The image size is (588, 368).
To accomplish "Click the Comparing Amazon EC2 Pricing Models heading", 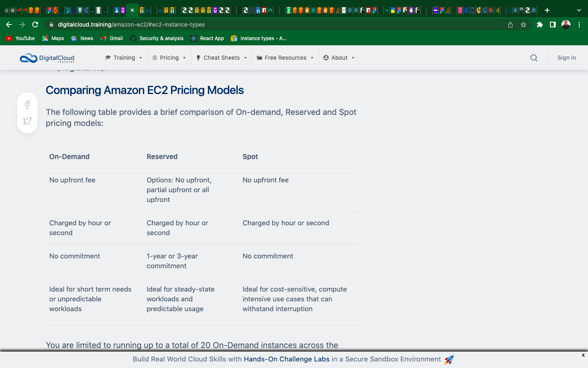I will (x=145, y=90).
